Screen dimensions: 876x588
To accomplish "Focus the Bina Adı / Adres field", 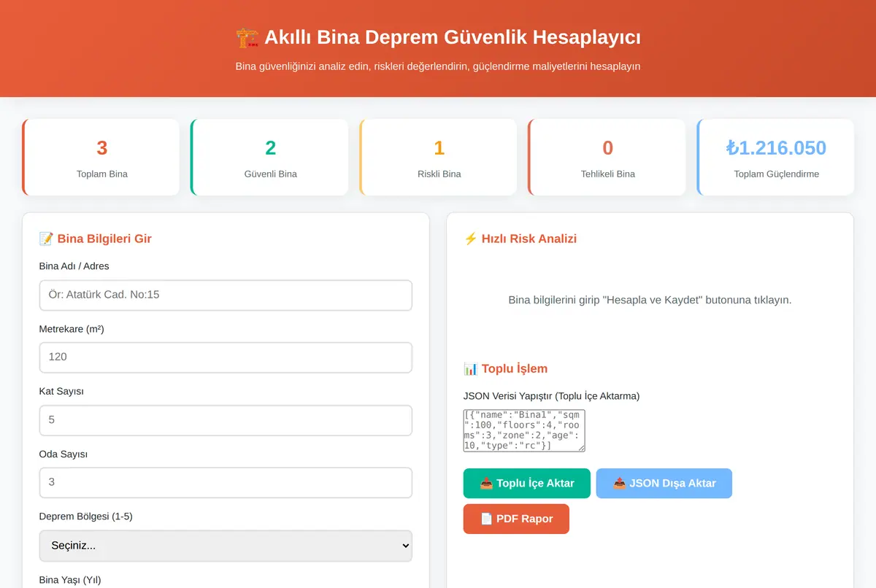I will 226,295.
